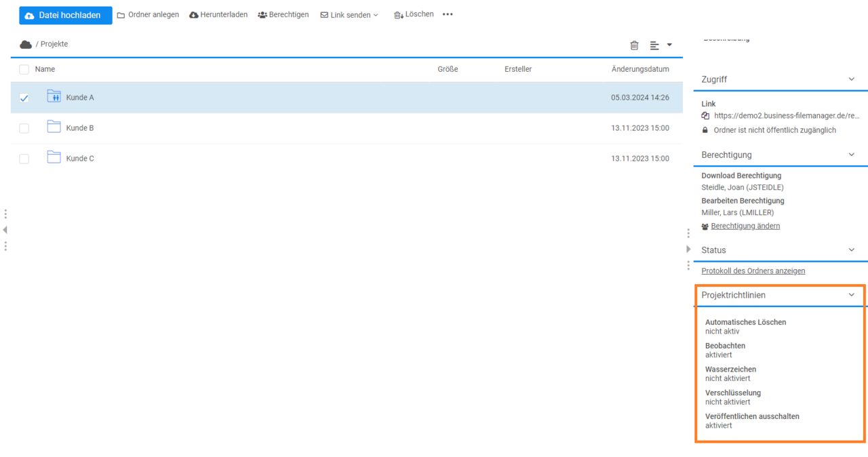Open Protokoll des Ordners anzeigen link
The height and width of the screenshot is (457, 868).
point(753,271)
